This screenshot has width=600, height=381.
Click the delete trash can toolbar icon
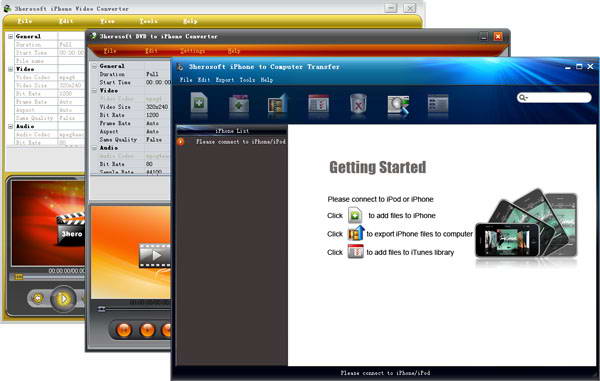point(359,103)
